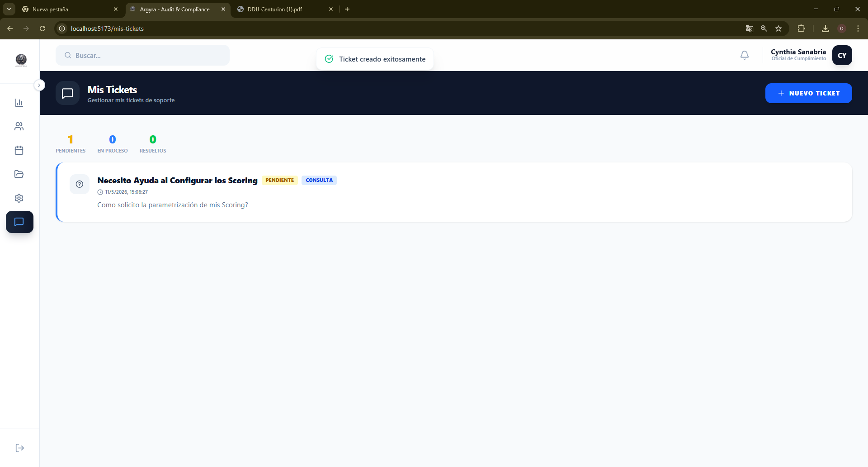Click the CY user avatar
The width and height of the screenshot is (868, 467).
pyautogui.click(x=842, y=55)
